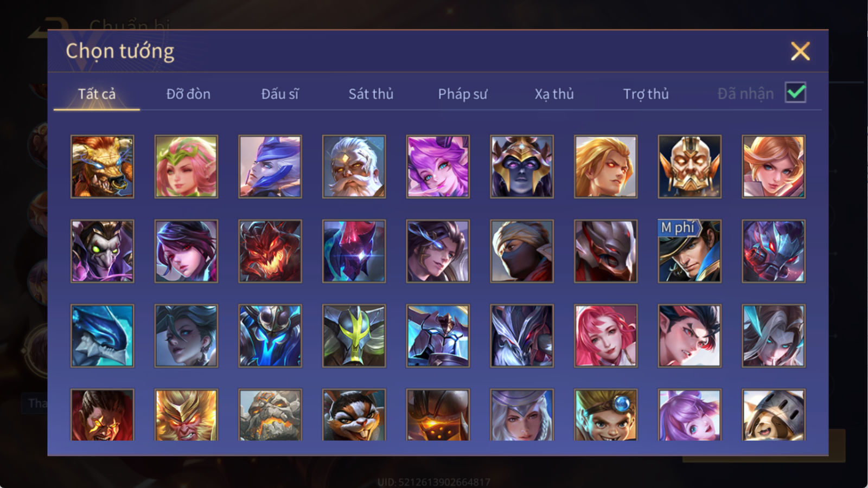Select the 'Trợ thủ' tab
The width and height of the screenshot is (868, 488).
[x=646, y=94]
